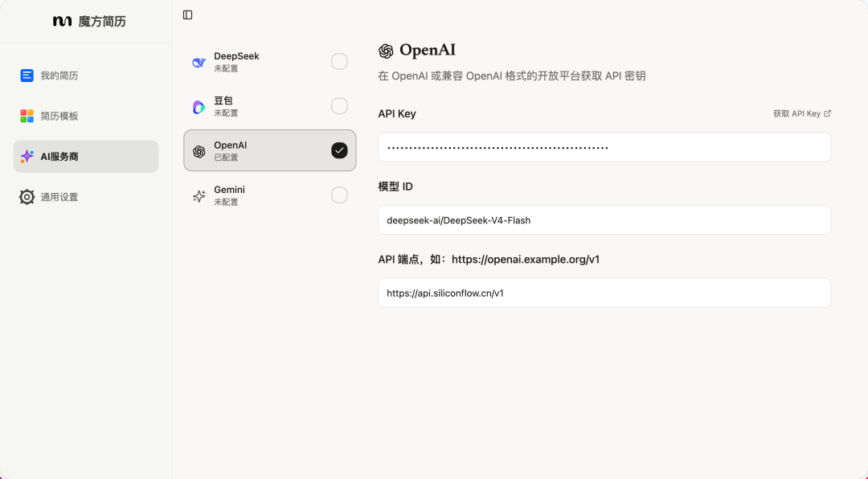868x479 pixels.
Task: Open the AI服务商 menu item
Action: (86, 156)
